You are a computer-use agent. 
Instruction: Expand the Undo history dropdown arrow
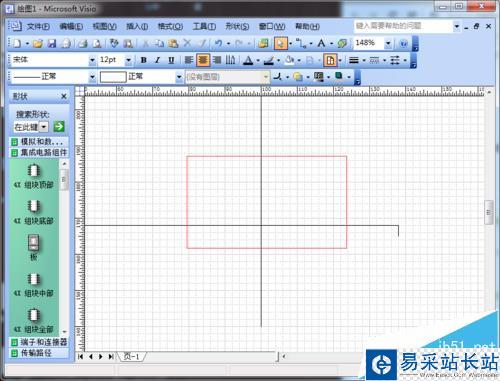[228, 44]
